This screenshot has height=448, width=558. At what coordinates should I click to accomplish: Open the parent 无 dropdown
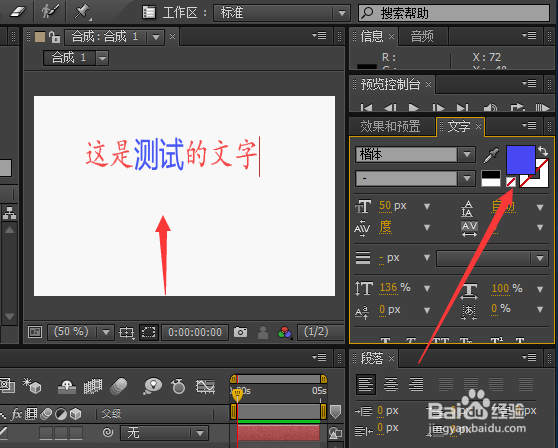pyautogui.click(x=164, y=433)
